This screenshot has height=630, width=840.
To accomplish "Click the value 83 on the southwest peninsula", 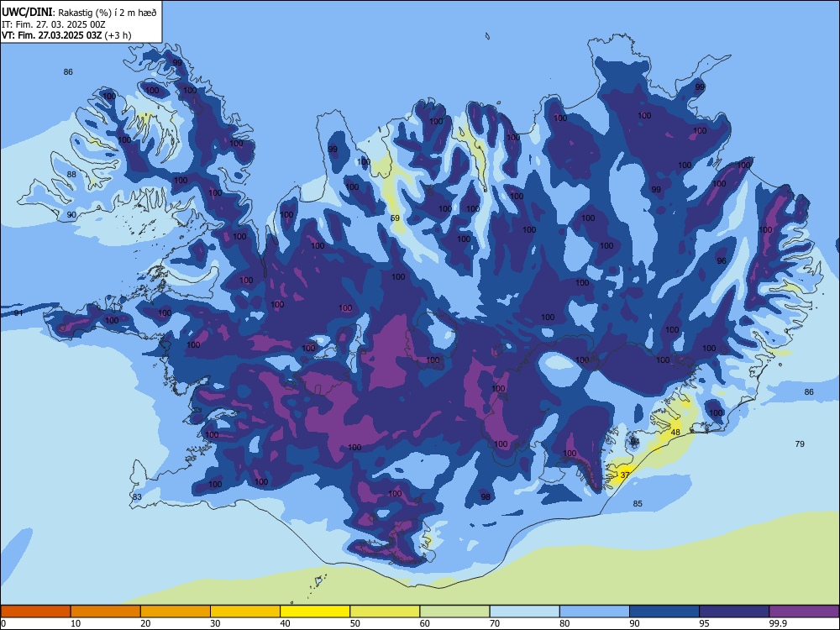I will click(137, 496).
